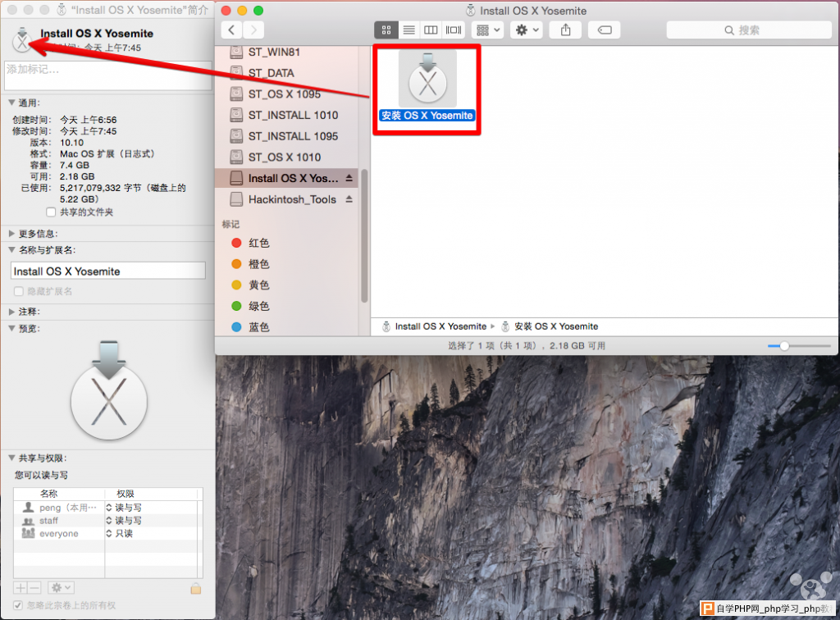Select ST_WIN81 drive in sidebar
Screen dimensions: 840x620
click(286, 52)
